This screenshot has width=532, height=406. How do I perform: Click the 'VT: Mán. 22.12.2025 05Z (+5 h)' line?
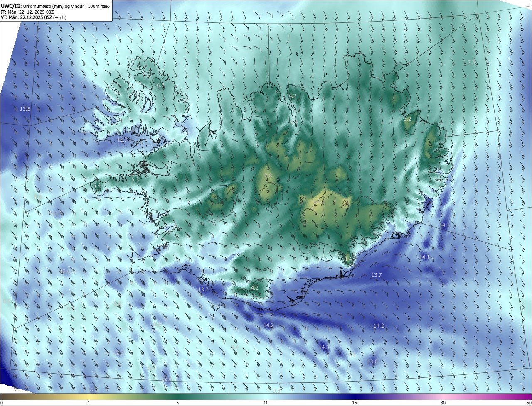coord(34,18)
